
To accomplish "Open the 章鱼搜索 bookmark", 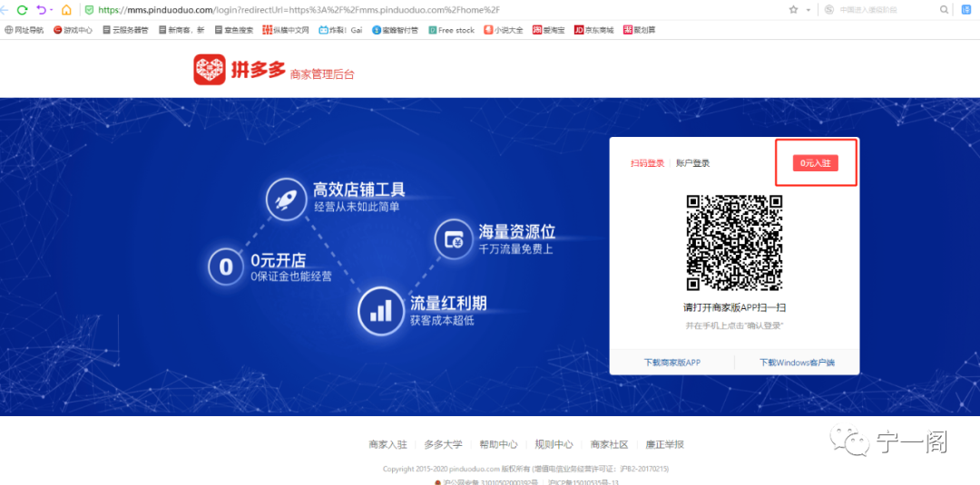I will point(233,30).
